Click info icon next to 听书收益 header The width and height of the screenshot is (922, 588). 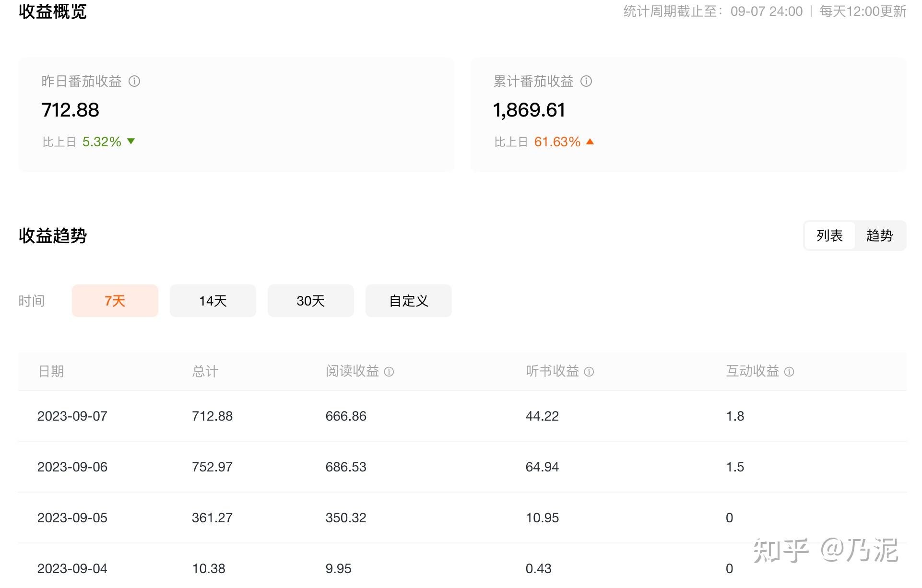click(589, 372)
